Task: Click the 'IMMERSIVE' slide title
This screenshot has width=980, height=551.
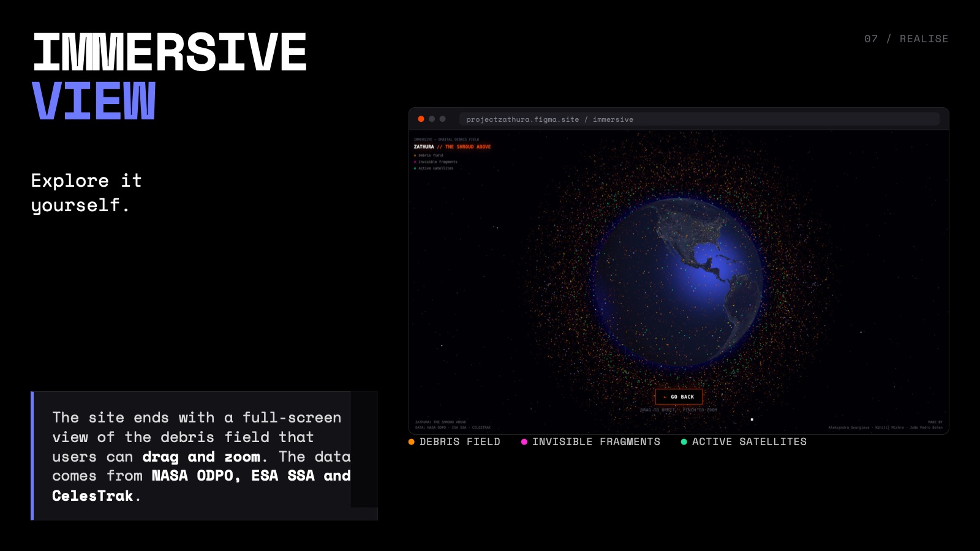Action: 170,53
